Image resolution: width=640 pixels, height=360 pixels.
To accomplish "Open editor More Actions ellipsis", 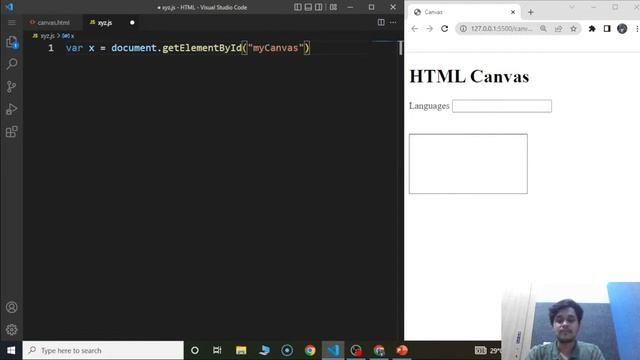I will [393, 22].
